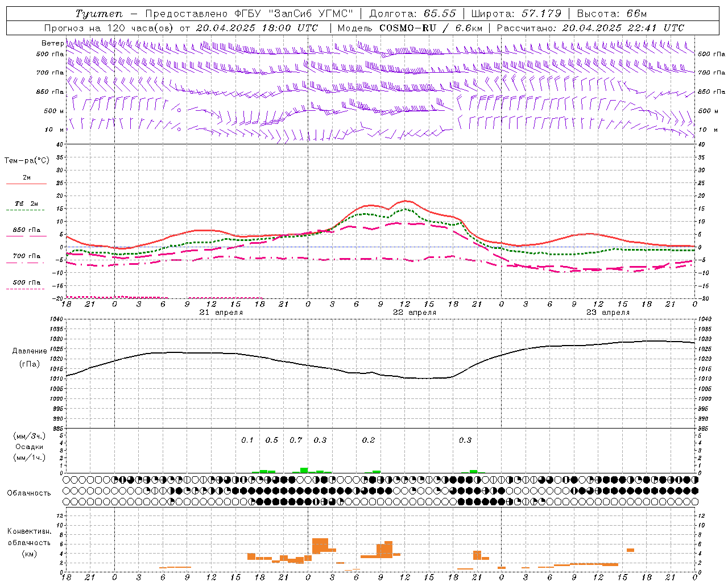Click the "0.1" precipitation amount

click(247, 440)
